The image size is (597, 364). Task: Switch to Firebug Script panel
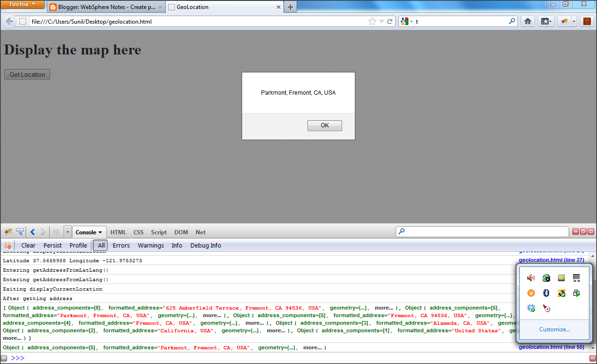coord(159,232)
